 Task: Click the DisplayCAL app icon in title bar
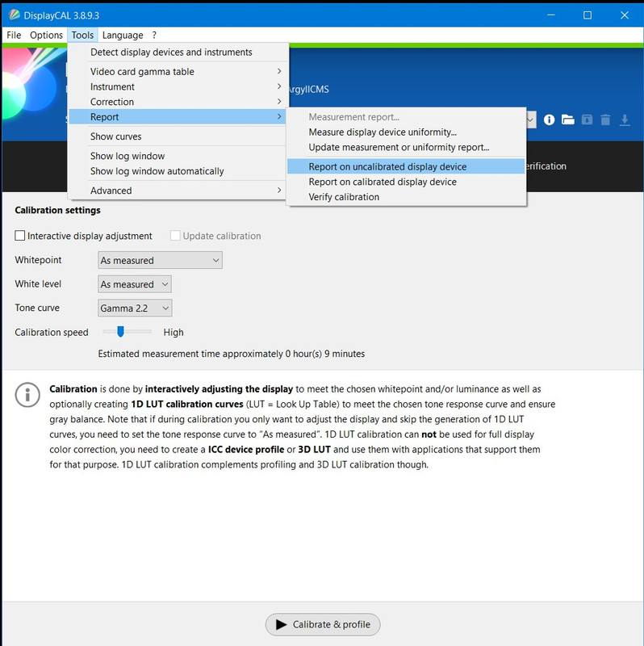pyautogui.click(x=14, y=15)
